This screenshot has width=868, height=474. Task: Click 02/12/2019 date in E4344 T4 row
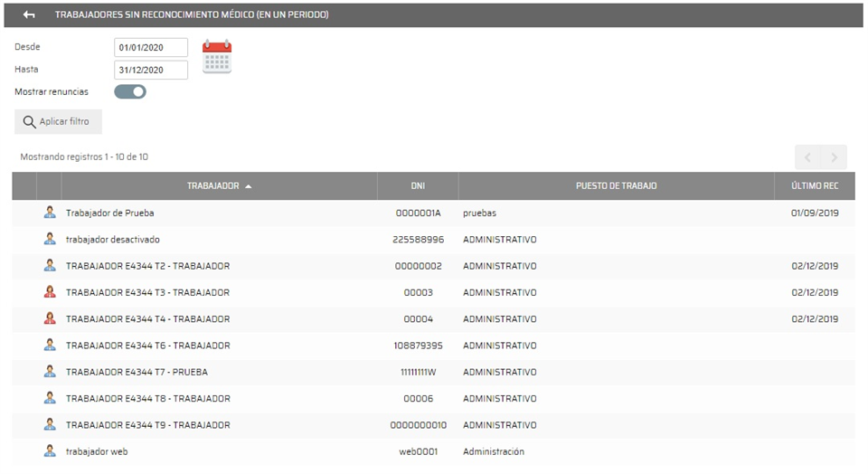(x=815, y=319)
